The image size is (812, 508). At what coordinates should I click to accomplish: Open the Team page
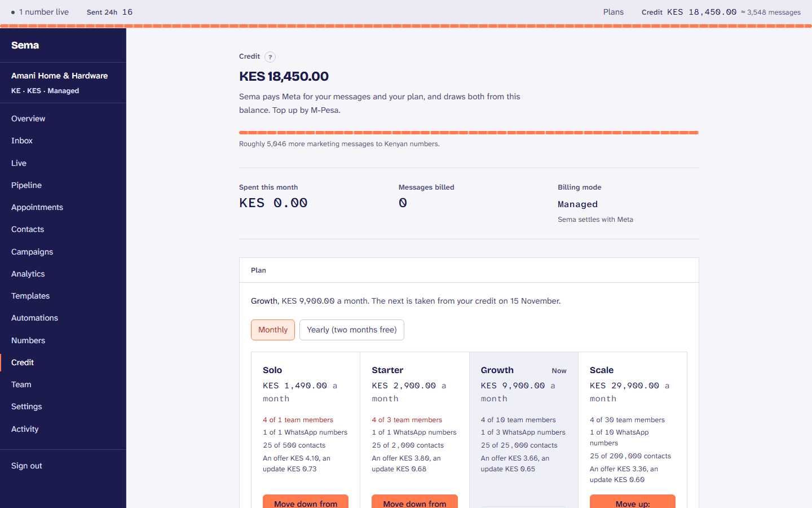(x=21, y=384)
